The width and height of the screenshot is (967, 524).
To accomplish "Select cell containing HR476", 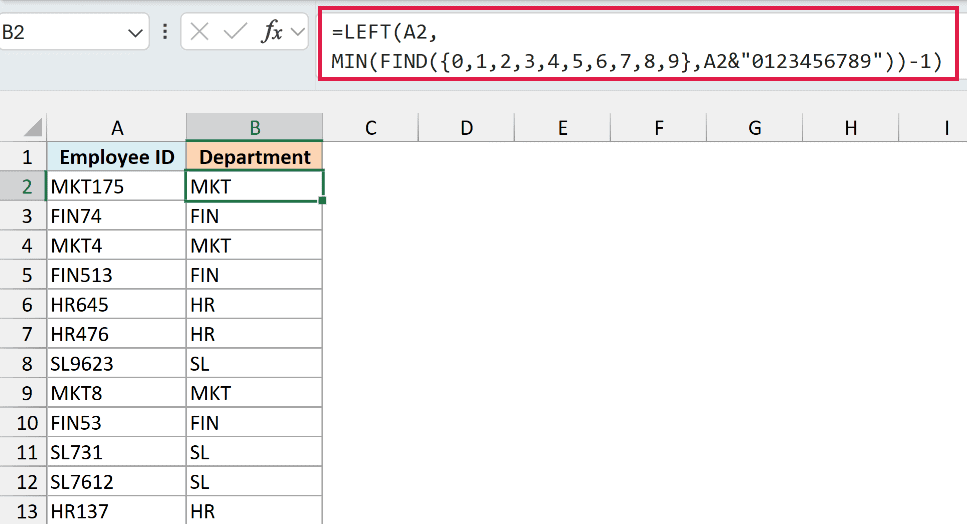I will pos(117,334).
